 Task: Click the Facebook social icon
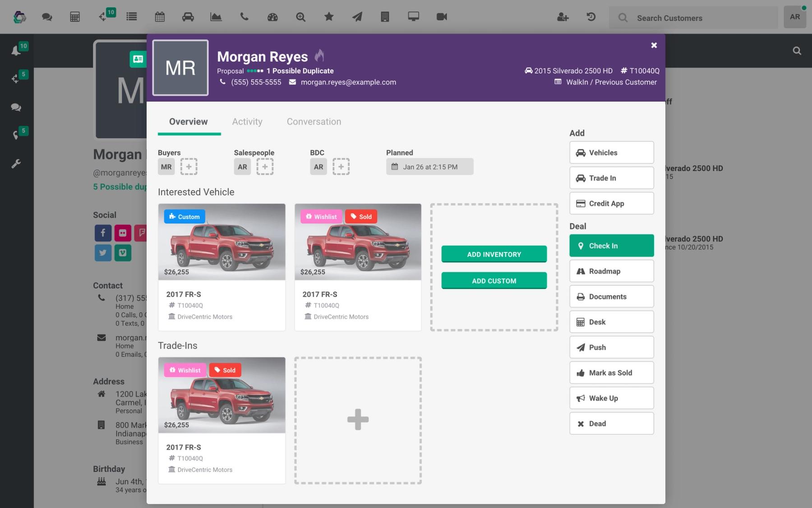coord(103,233)
